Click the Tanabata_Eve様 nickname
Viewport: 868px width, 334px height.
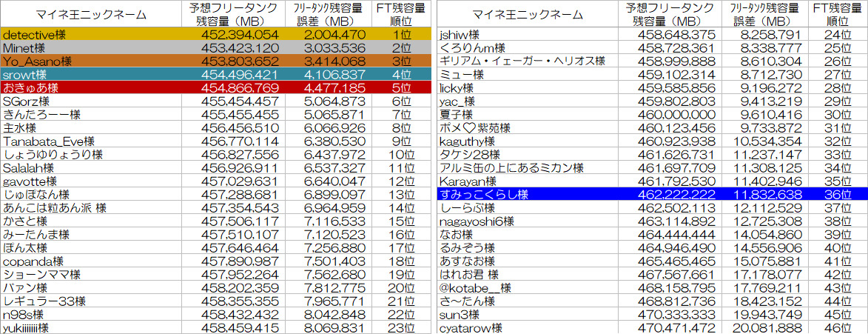(49, 141)
